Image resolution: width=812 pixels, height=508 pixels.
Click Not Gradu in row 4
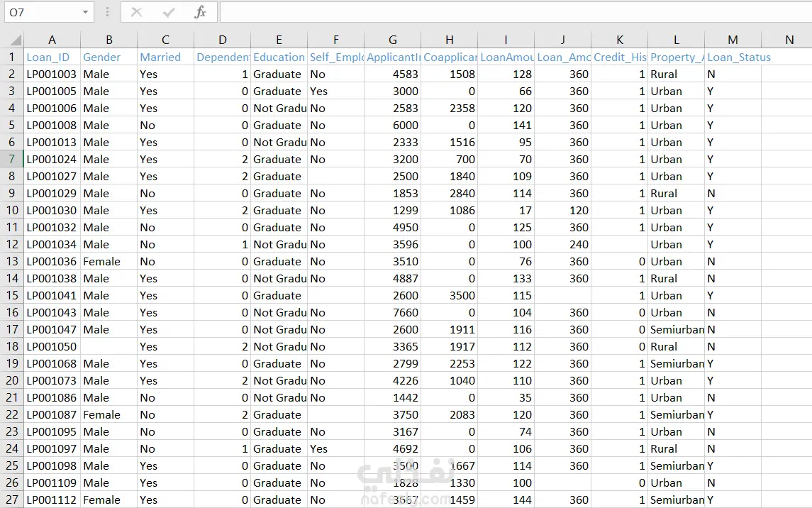click(279, 109)
